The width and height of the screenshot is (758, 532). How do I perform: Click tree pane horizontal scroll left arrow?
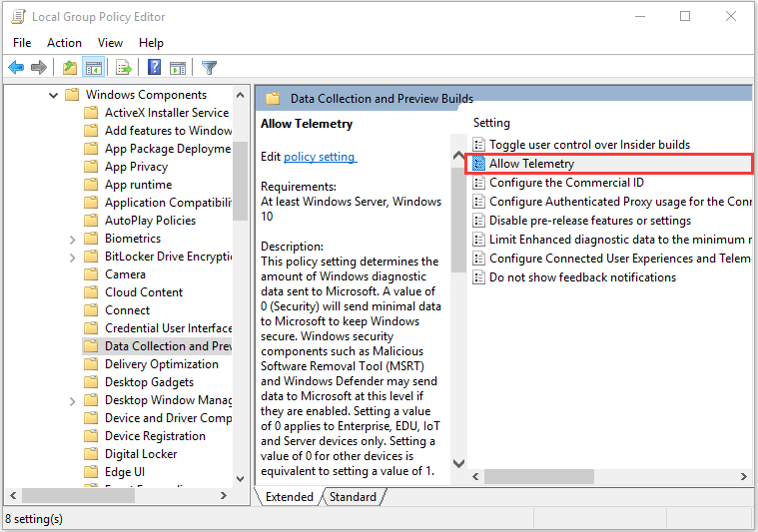(x=13, y=495)
